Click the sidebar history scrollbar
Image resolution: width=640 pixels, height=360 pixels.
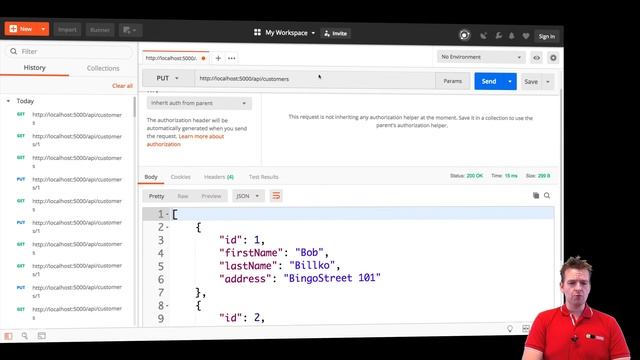coord(135,107)
